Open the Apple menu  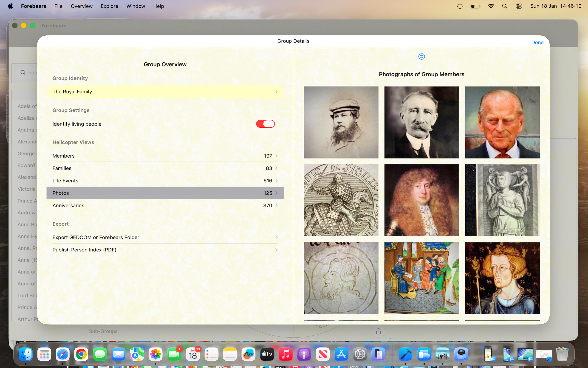click(x=10, y=6)
